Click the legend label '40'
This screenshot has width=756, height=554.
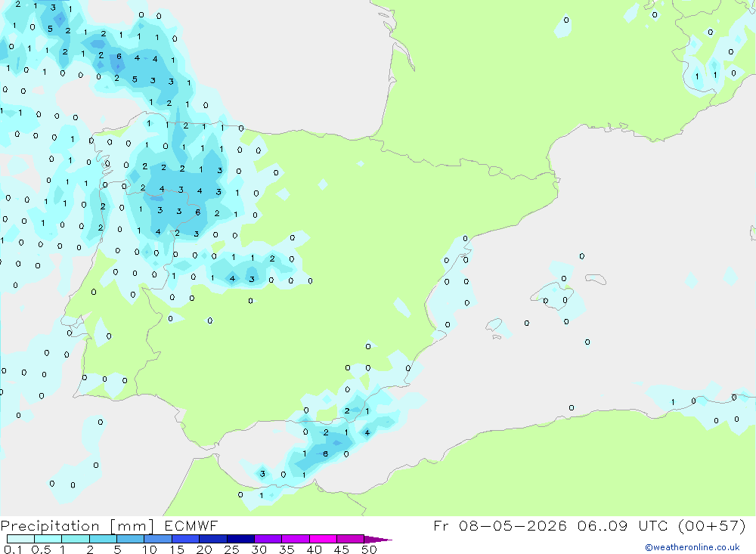pos(314,549)
